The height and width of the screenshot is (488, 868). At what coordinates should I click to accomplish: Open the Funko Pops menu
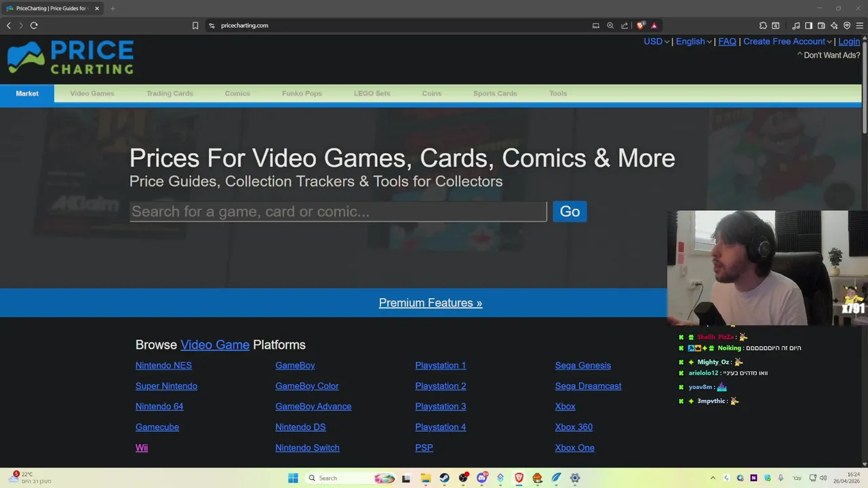[x=302, y=94]
